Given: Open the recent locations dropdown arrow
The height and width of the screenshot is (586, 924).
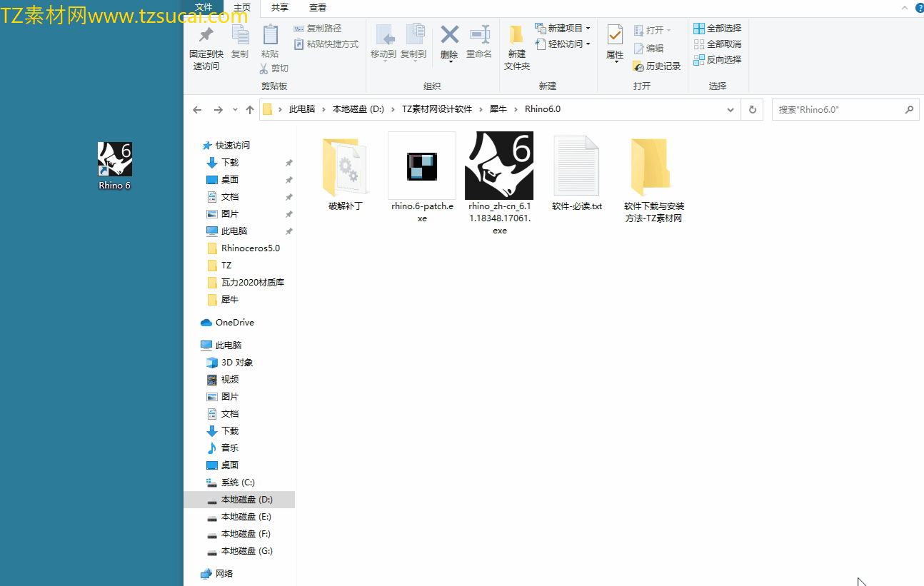Looking at the screenshot, I should point(235,110).
